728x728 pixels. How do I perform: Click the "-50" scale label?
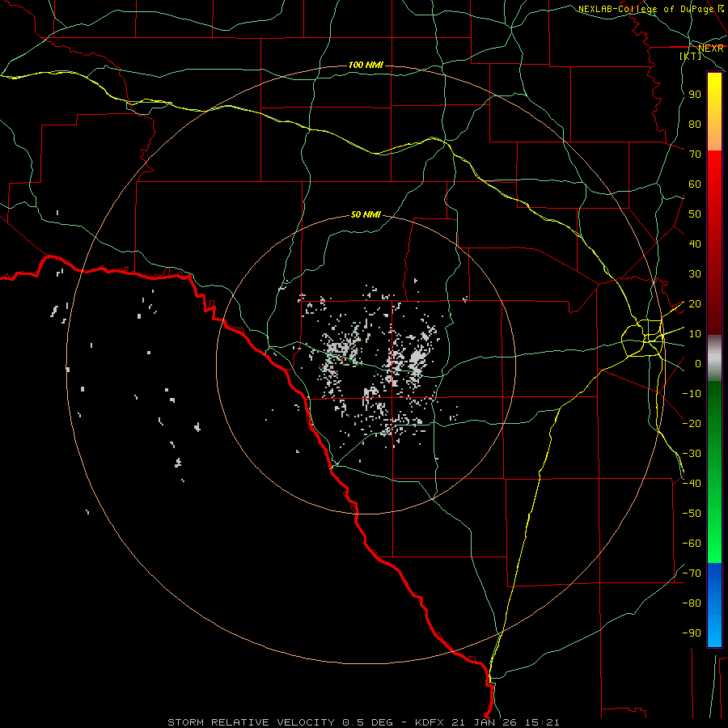point(692,514)
